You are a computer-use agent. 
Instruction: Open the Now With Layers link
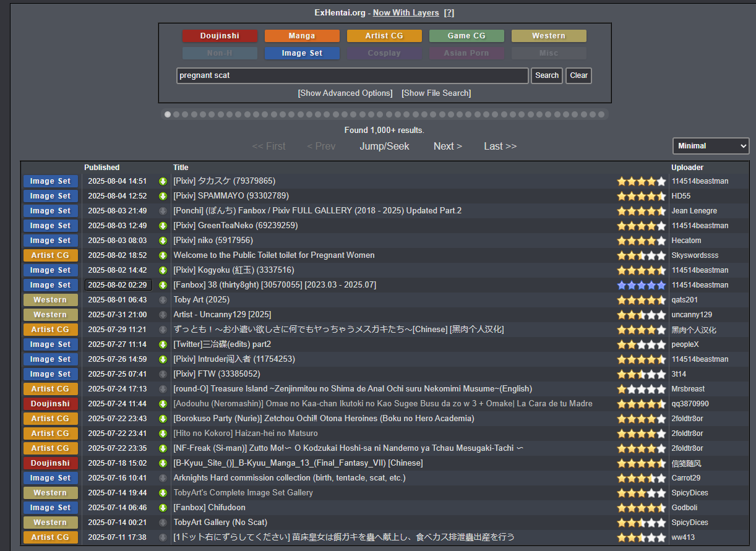click(406, 12)
